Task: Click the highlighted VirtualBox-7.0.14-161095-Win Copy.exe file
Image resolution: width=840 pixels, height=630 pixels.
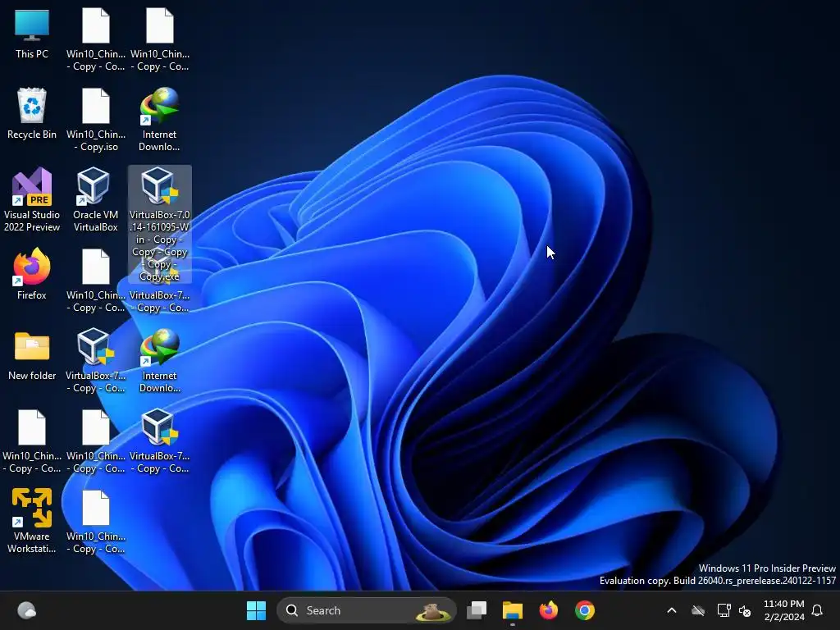Action: (x=160, y=224)
